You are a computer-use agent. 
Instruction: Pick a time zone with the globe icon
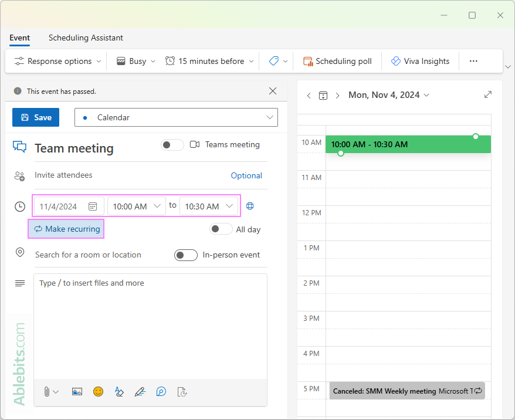pos(251,206)
